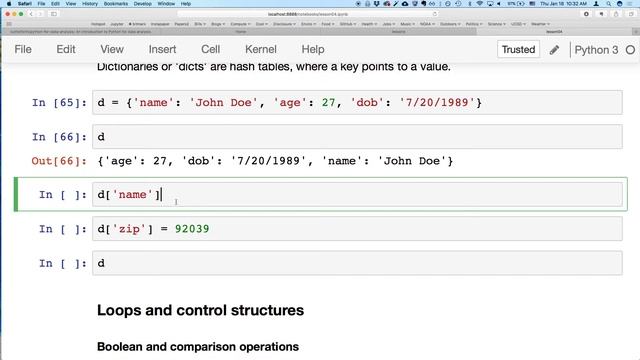Expand the Outdoors bookmarks folder
The width and height of the screenshot is (640, 360).
point(450,24)
